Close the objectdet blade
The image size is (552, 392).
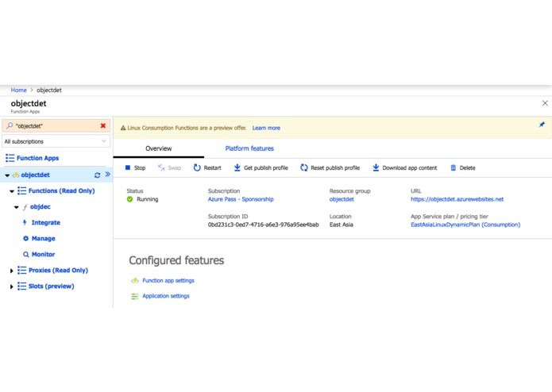tap(545, 103)
